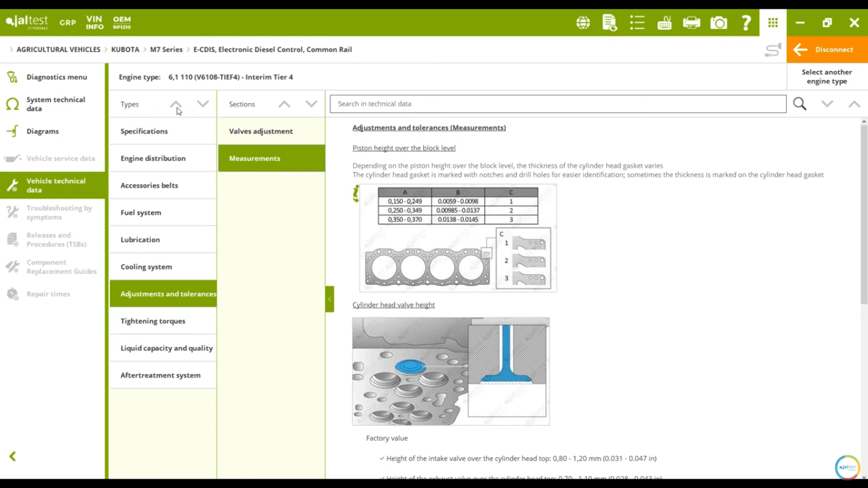Click M7 Series breadcrumb
Image resolution: width=868 pixels, height=488 pixels.
(x=166, y=50)
